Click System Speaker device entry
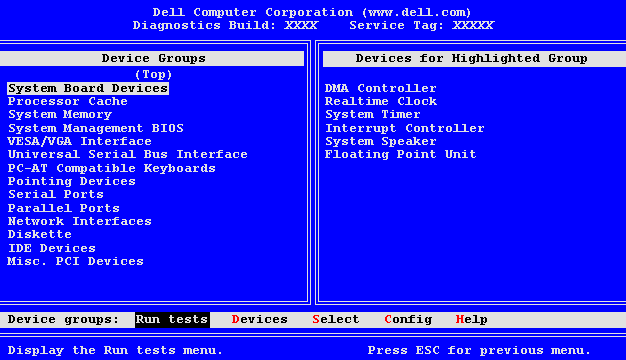The height and width of the screenshot is (360, 626). coord(380,141)
